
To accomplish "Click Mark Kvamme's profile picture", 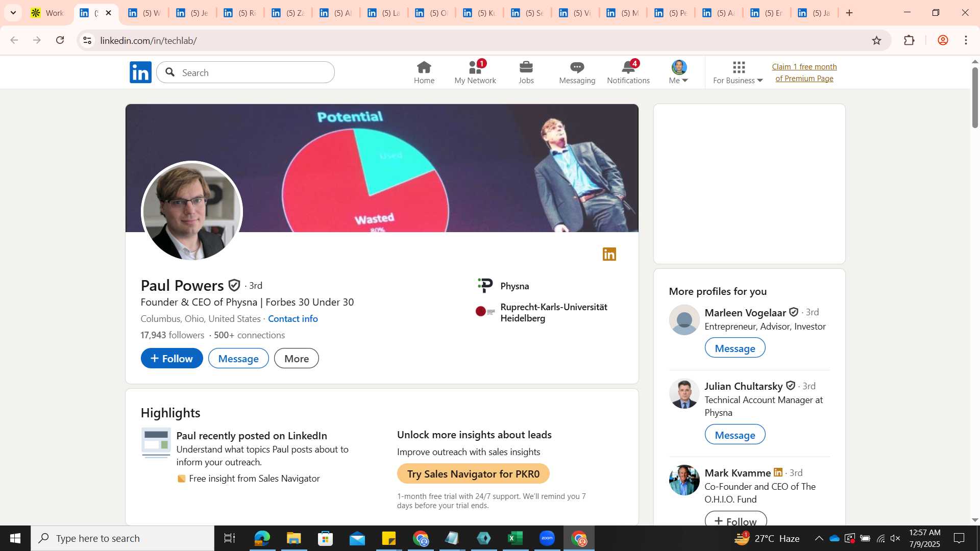I will coord(684,481).
